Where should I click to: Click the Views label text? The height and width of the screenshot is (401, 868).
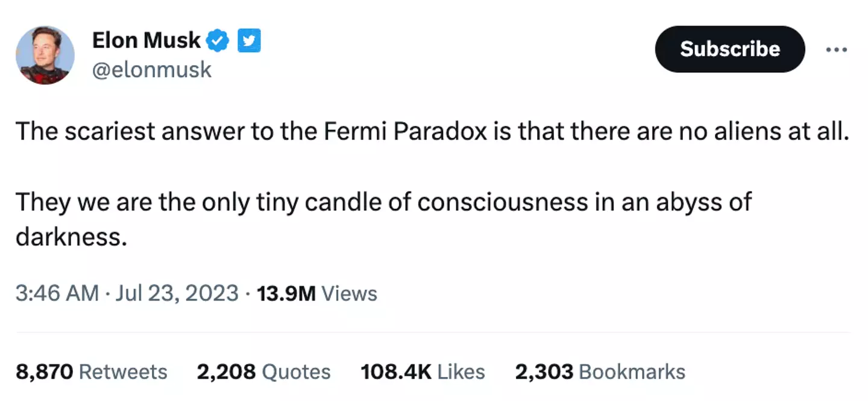coord(350,293)
